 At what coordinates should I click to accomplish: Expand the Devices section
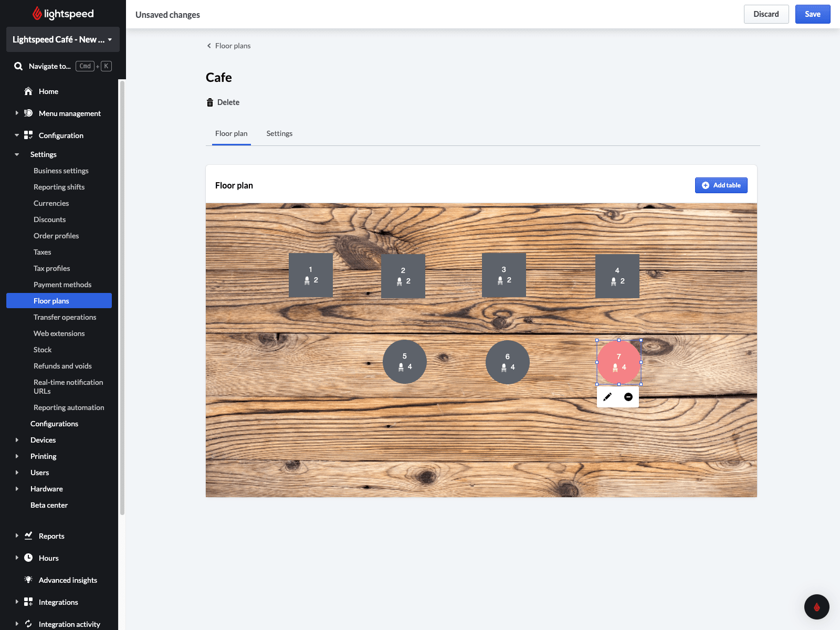point(17,440)
